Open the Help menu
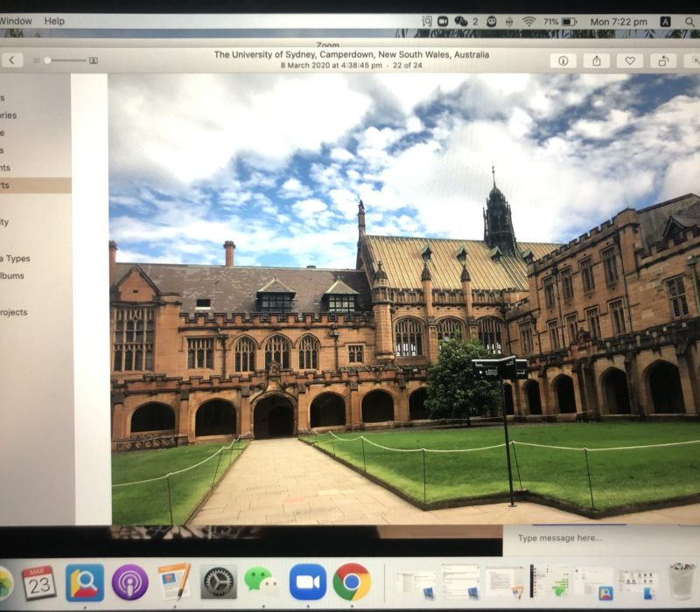 [54, 21]
